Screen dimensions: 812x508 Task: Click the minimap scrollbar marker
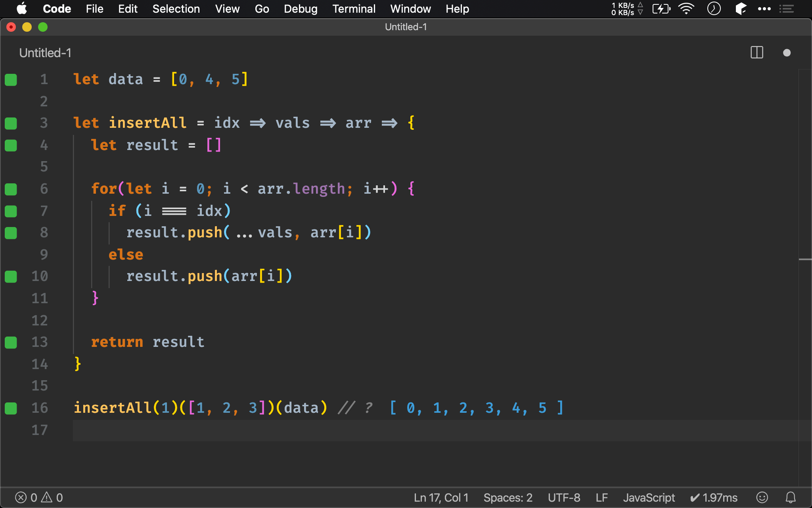[x=805, y=260]
